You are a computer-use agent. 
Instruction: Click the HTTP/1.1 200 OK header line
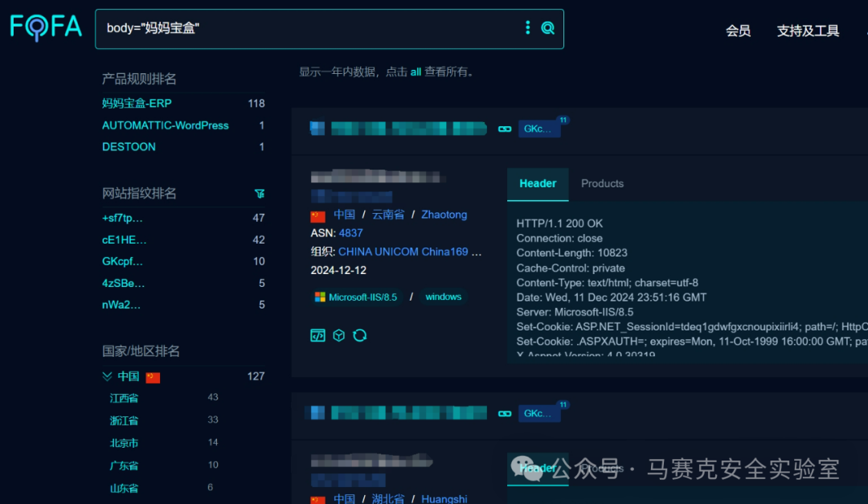coord(559,223)
